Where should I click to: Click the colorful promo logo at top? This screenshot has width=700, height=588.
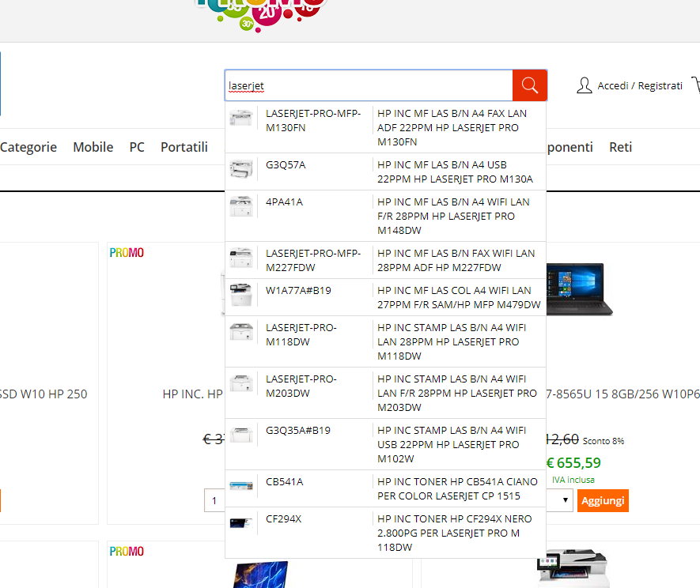[260, 15]
